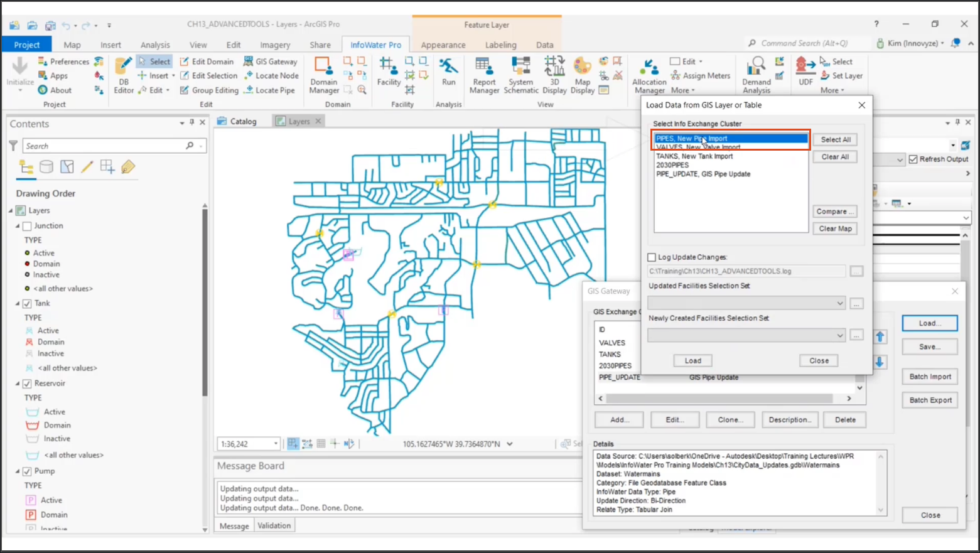
Task: Click the Contents filter icon
Action: (x=13, y=146)
